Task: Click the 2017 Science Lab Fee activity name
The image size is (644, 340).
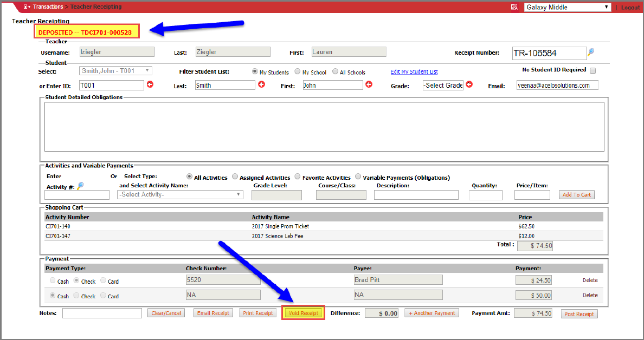Action: [x=277, y=236]
